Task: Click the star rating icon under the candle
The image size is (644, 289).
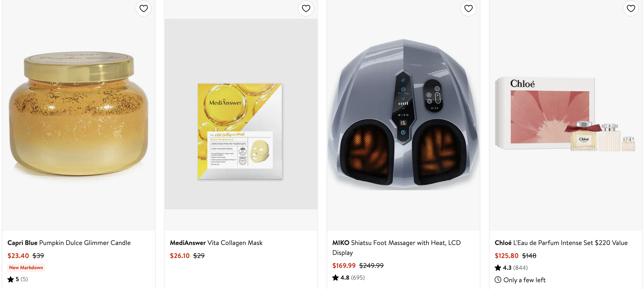Action: pyautogui.click(x=11, y=279)
